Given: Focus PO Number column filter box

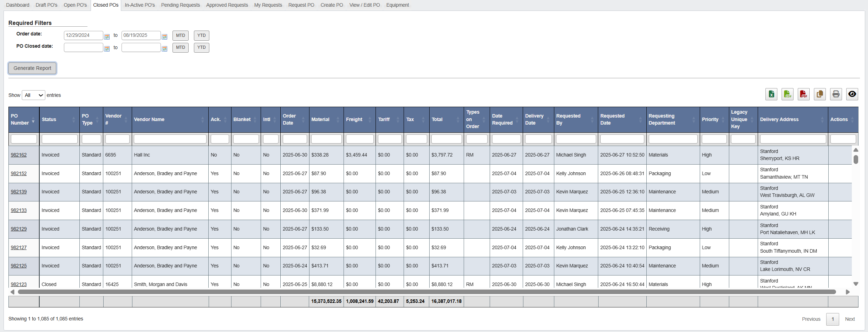Looking at the screenshot, I should click(24, 139).
